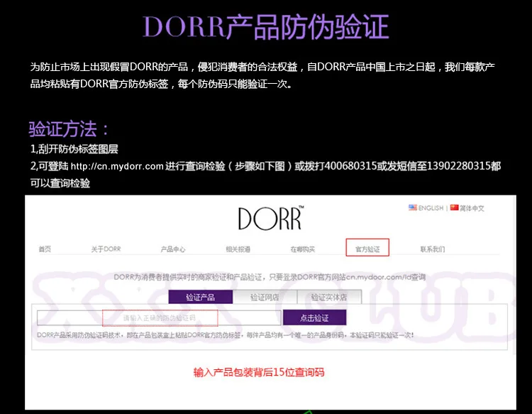
Task: Focus the anti-counterfeit code input field
Action: (159, 318)
